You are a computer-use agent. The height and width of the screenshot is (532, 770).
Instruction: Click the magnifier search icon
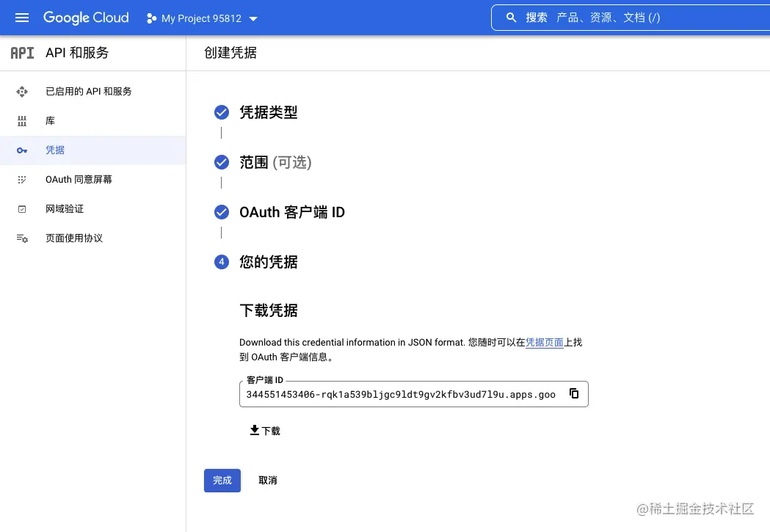[x=511, y=18]
